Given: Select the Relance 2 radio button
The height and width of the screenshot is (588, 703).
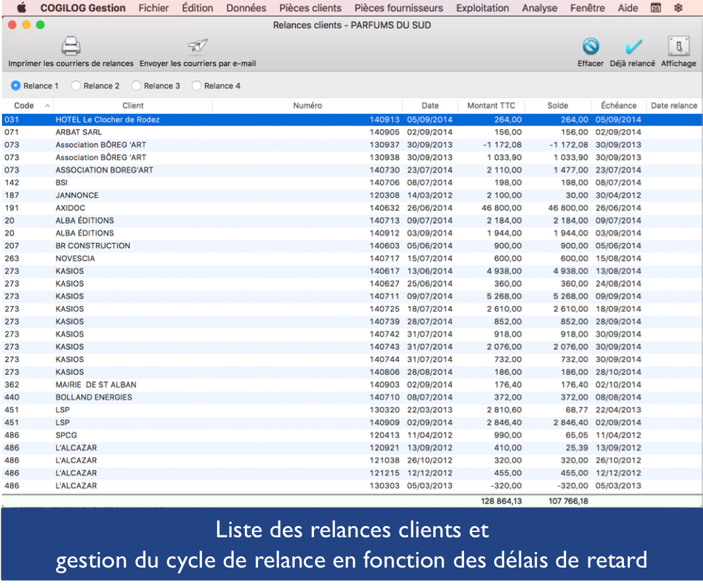Looking at the screenshot, I should [x=76, y=86].
